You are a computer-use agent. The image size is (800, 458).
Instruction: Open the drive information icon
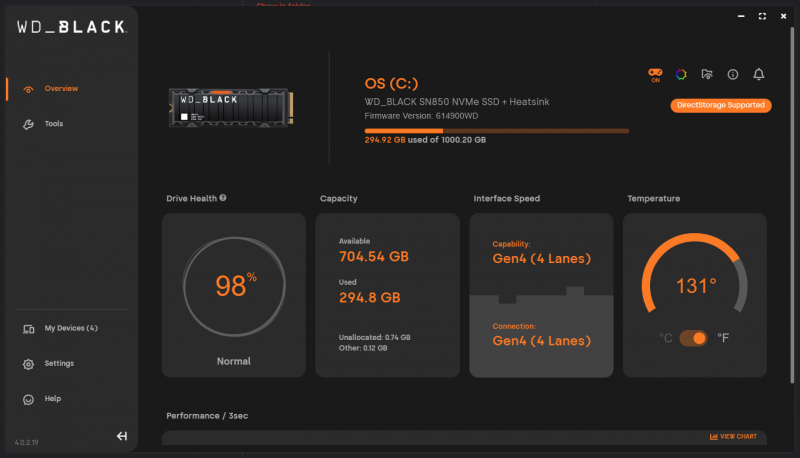tap(733, 74)
